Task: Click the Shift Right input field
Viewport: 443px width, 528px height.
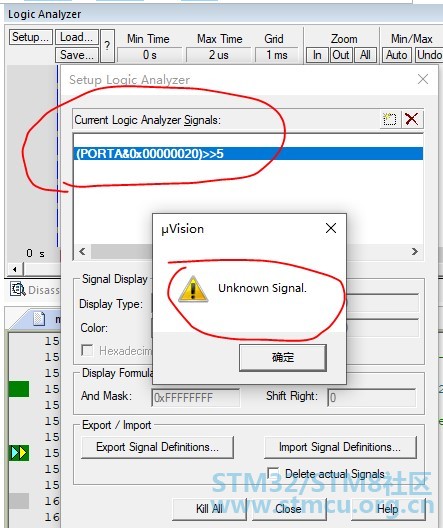Action: tap(372, 397)
